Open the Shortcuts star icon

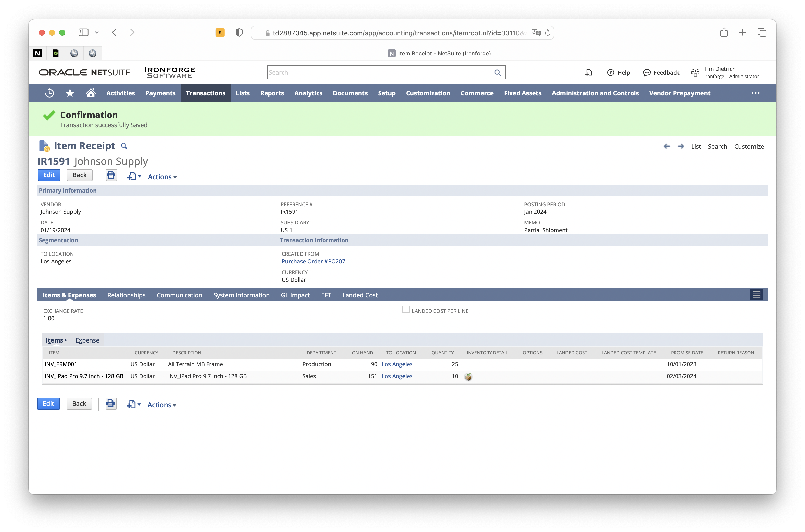70,93
